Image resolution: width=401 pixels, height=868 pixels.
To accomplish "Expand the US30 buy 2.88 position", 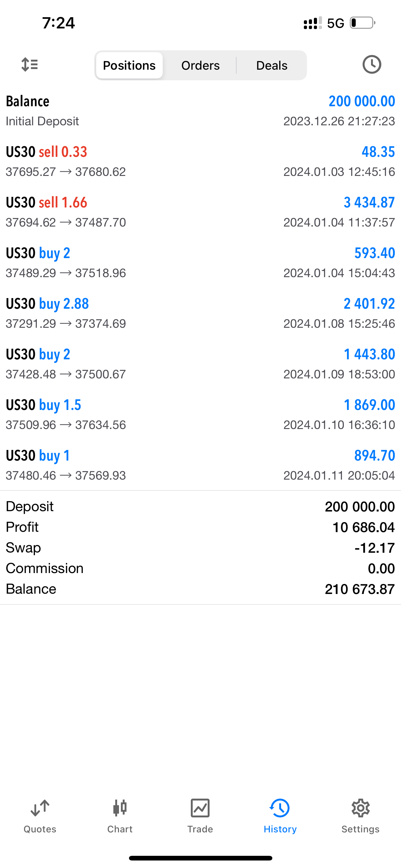I will 200,313.
